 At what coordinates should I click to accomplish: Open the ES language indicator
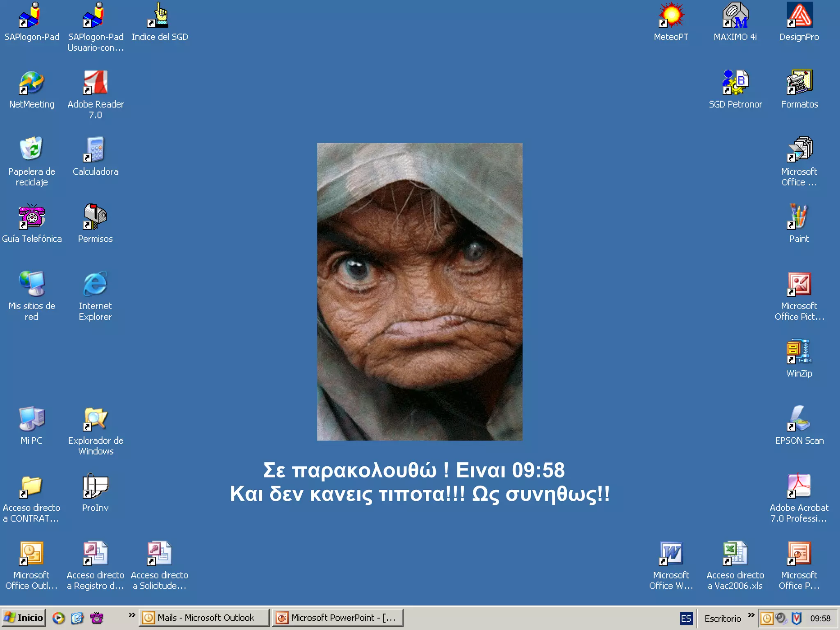686,618
